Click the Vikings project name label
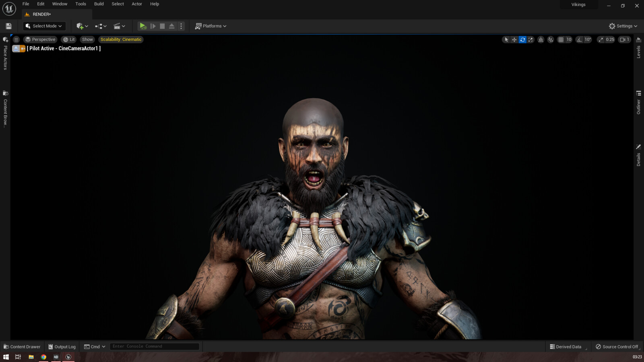 pyautogui.click(x=578, y=5)
